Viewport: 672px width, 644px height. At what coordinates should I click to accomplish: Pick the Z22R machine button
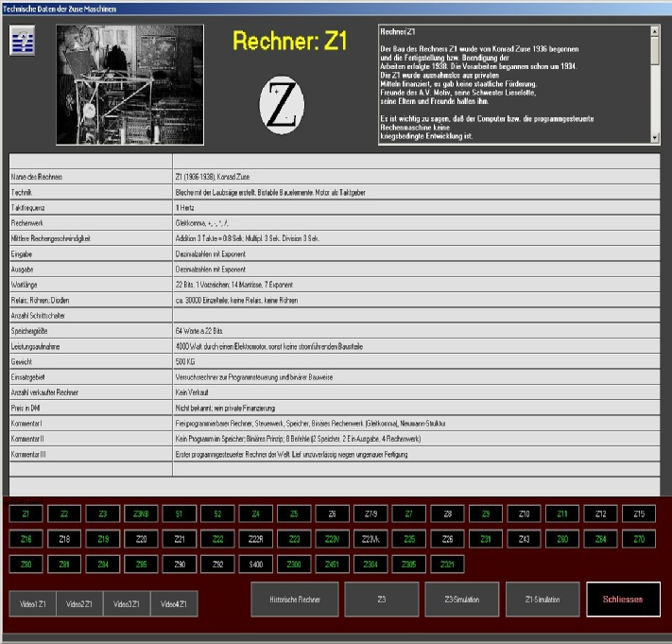255,539
